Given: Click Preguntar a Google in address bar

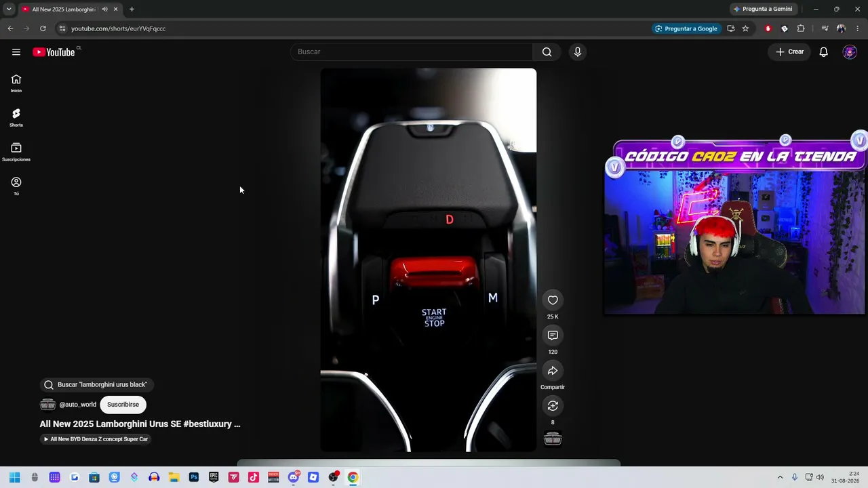Looking at the screenshot, I should 686,28.
